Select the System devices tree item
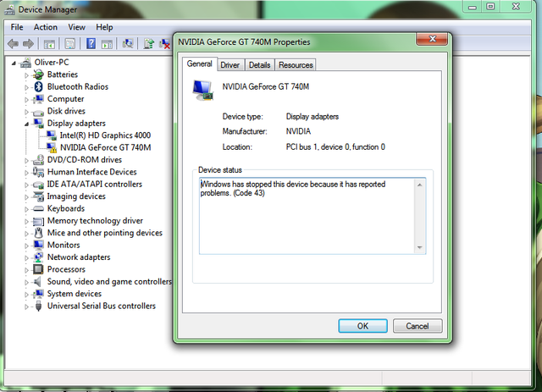The height and width of the screenshot is (392, 542). tap(75, 294)
